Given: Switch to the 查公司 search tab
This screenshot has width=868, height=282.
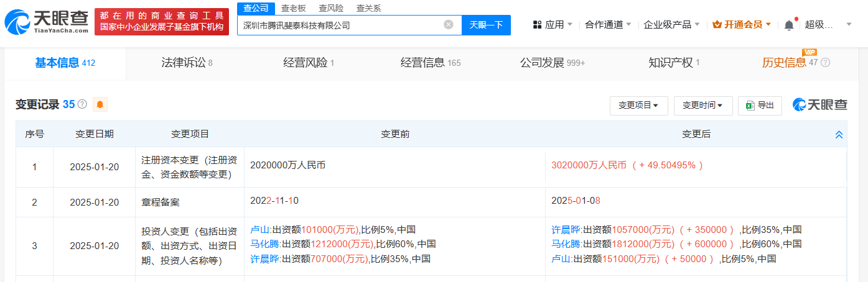Looking at the screenshot, I should [x=256, y=8].
